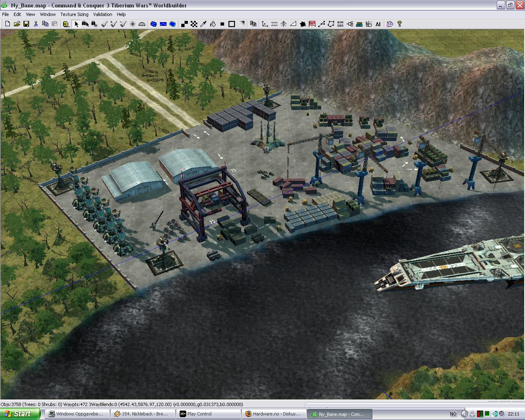Choose the padlock-with-star tool

pyautogui.click(x=95, y=24)
